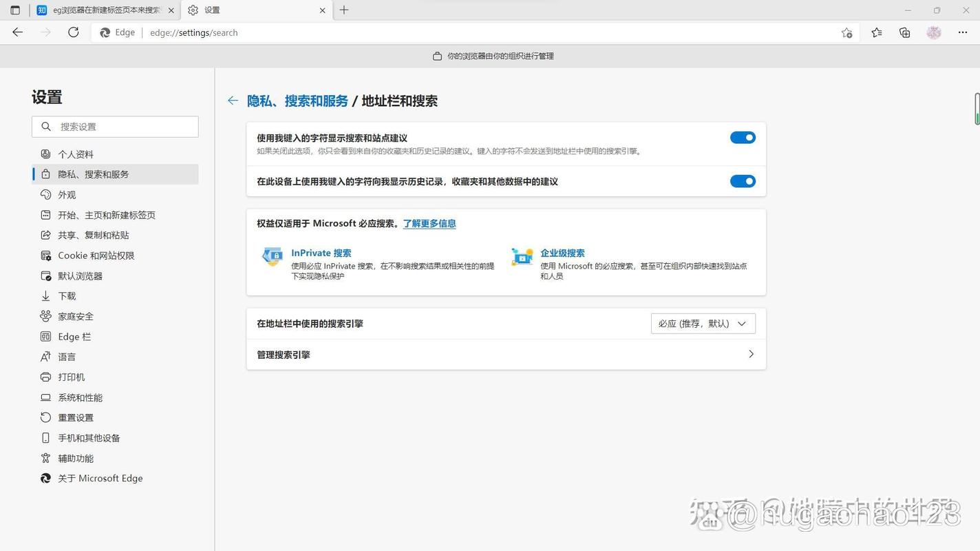The image size is (980, 551).
Task: Click the 了解更多信息 link
Action: pyautogui.click(x=429, y=223)
